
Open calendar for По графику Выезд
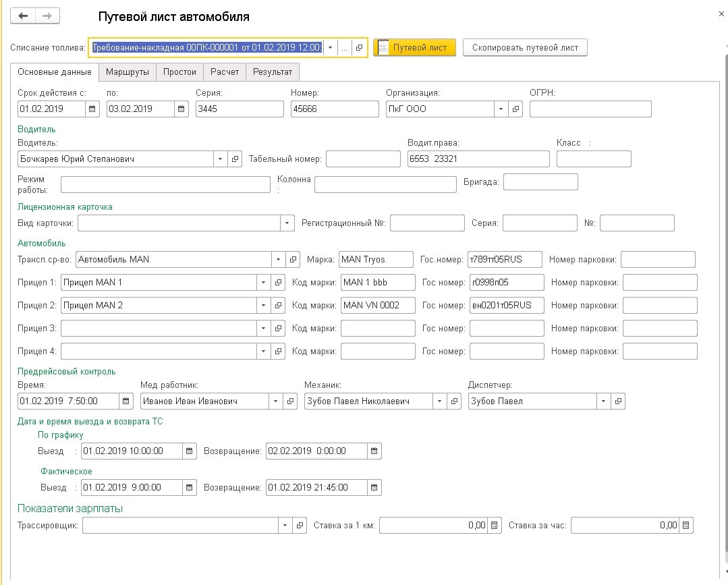click(189, 451)
